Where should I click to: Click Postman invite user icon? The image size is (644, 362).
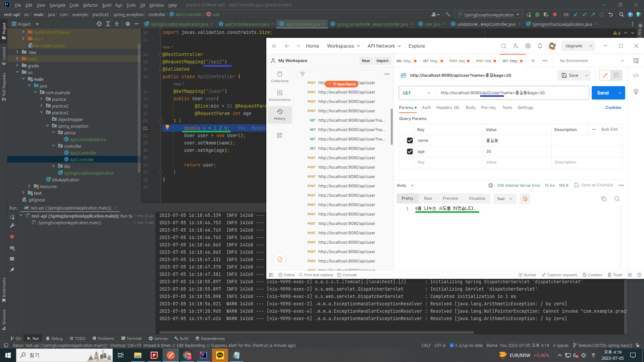[x=516, y=46]
